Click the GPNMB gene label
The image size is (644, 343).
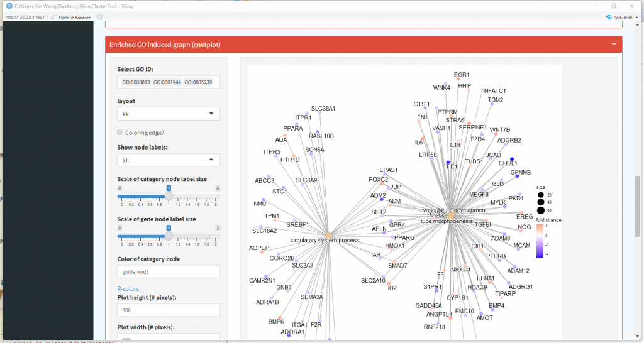click(x=521, y=173)
